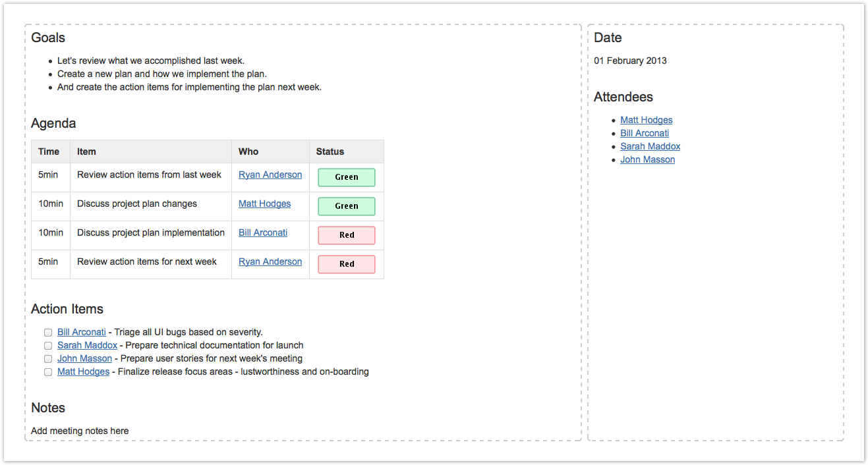Open Ryan Anderson link in 'Review action items from last week' row
868x465 pixels.
pyautogui.click(x=270, y=175)
